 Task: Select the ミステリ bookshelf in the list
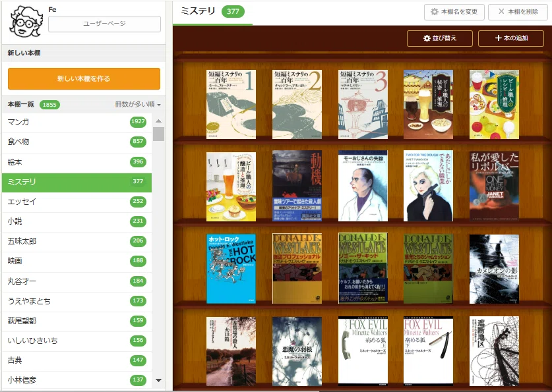point(77,182)
